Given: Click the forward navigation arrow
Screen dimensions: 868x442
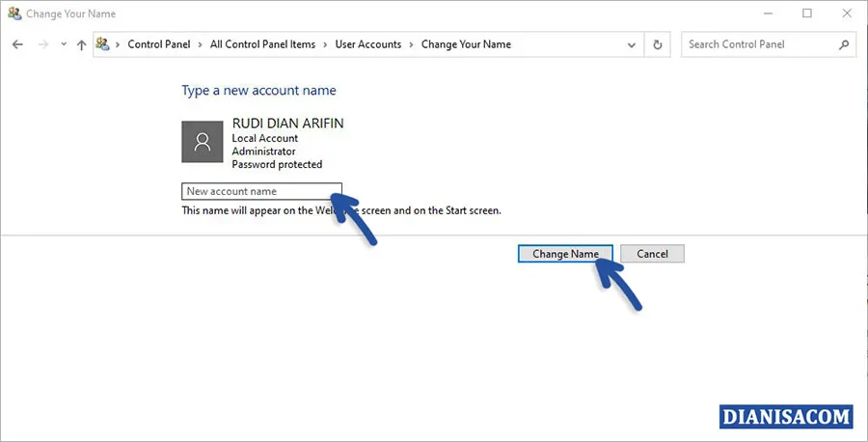Looking at the screenshot, I should (43, 44).
